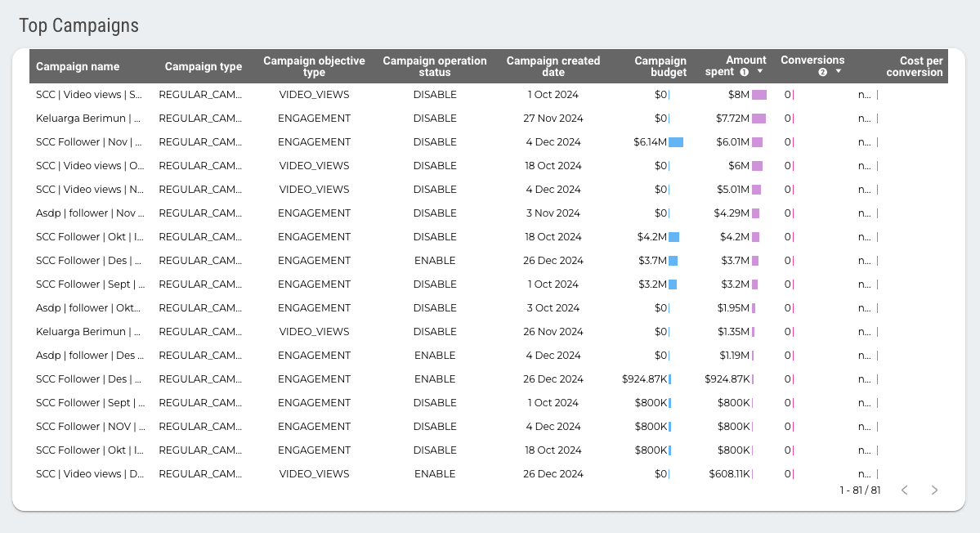Select the $924.87K campaign budget cell
The width and height of the screenshot is (980, 533).
click(x=645, y=379)
